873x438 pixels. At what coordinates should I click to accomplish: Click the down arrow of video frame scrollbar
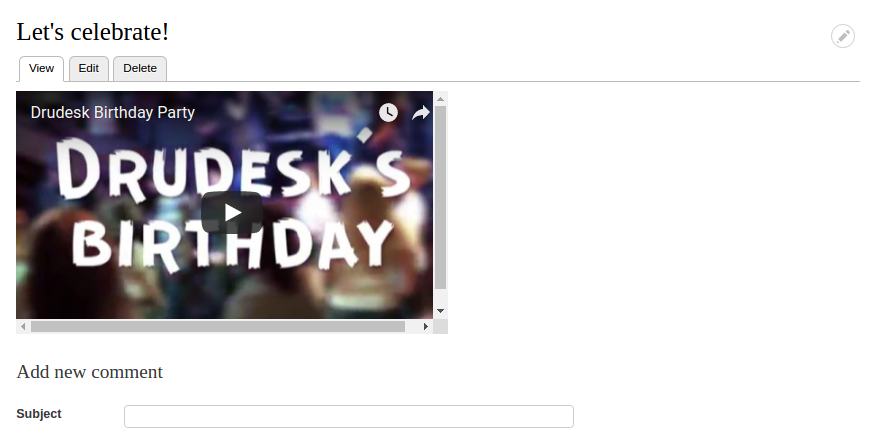pos(440,311)
